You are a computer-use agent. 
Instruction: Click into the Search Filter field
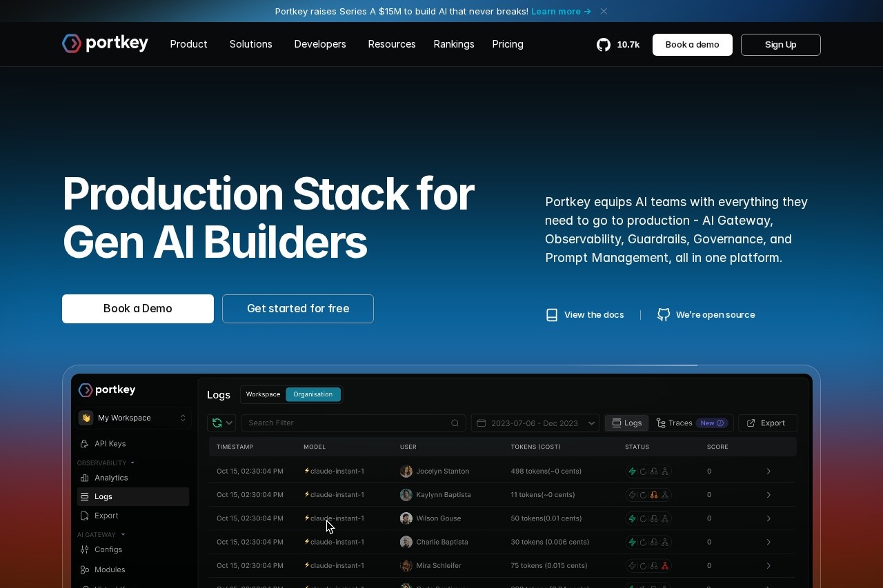(345, 423)
